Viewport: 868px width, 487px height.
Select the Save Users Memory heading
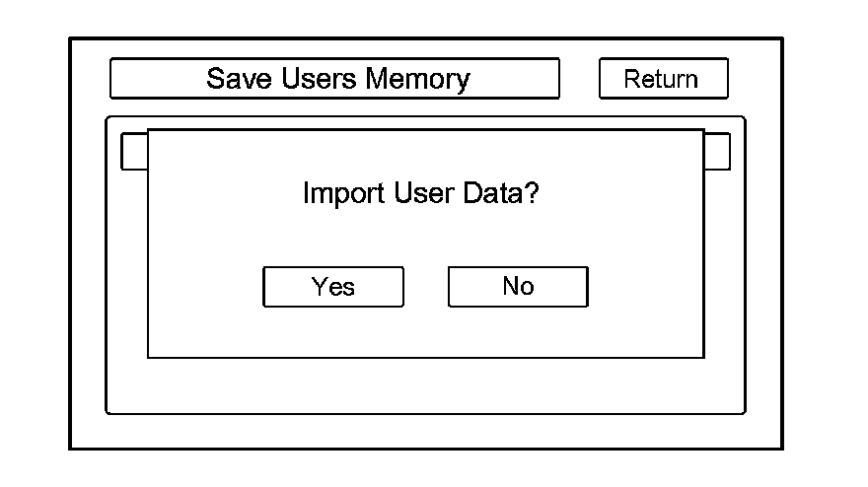(x=334, y=79)
